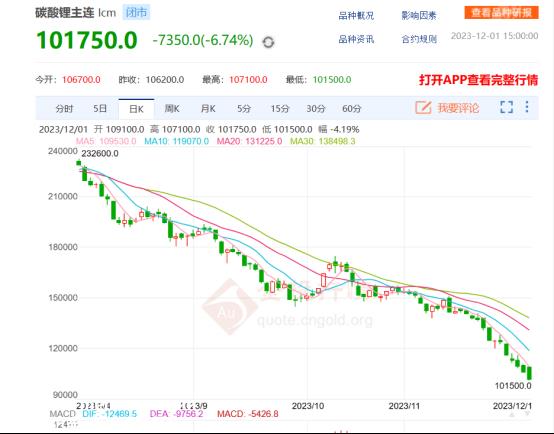
Task: Select the 月K tab
Action: [208, 108]
